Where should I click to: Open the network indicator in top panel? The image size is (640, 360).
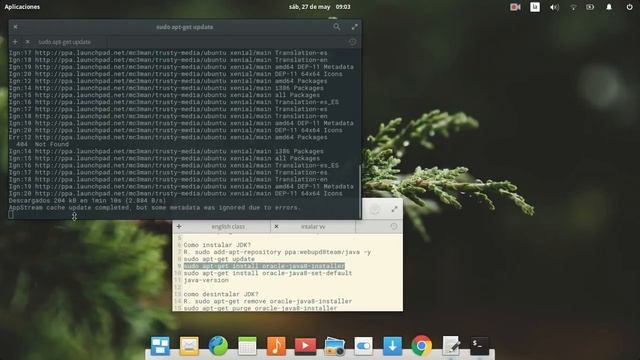point(573,7)
